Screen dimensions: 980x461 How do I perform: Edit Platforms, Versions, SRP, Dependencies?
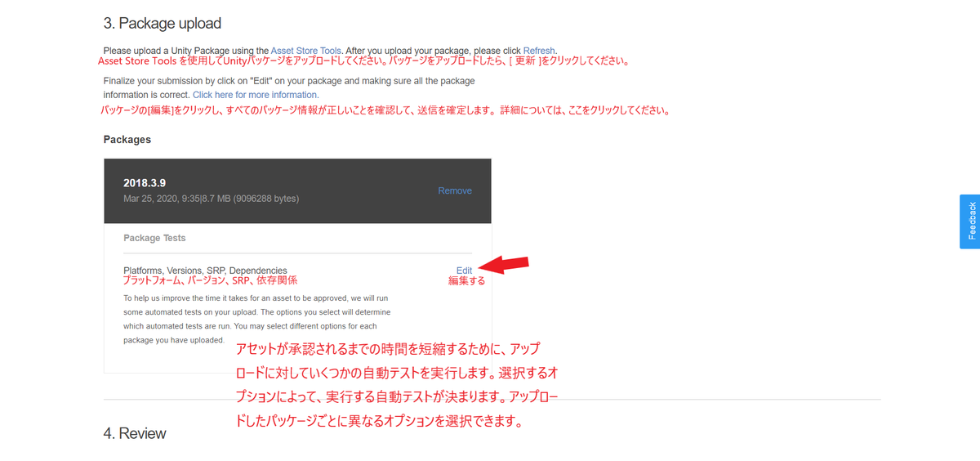[464, 271]
